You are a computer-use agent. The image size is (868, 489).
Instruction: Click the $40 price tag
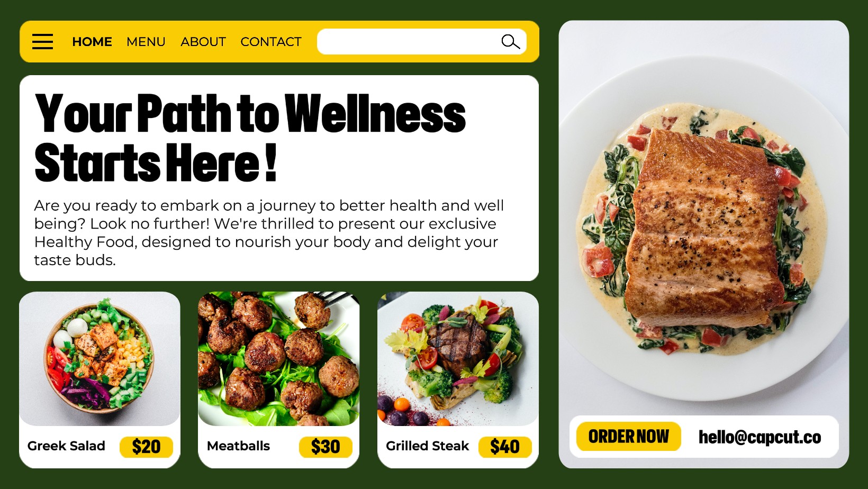505,447
